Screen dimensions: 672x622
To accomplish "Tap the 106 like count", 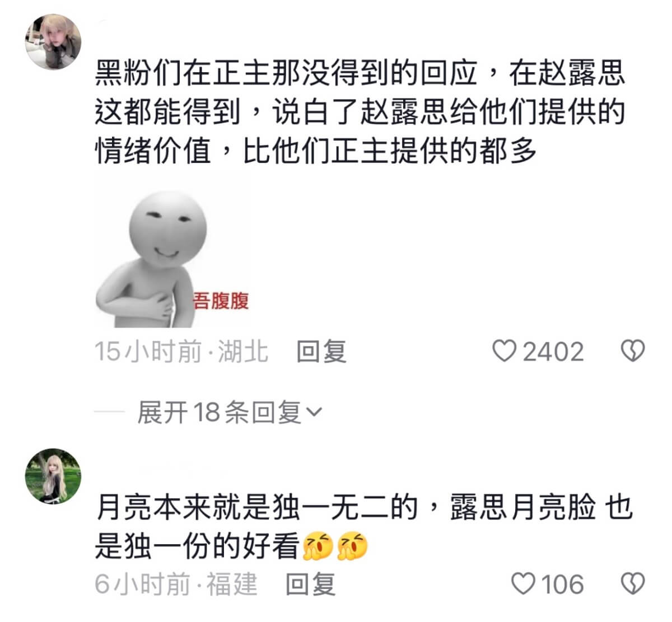I will [x=563, y=584].
